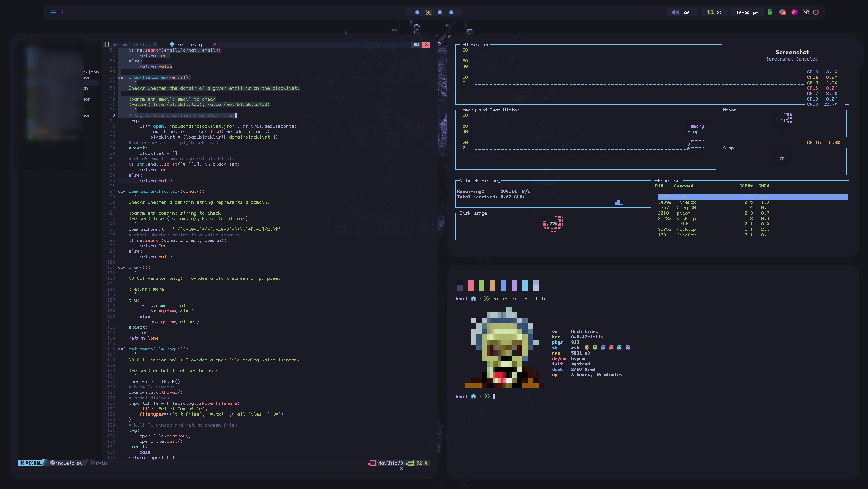Screen dimensions: 868x489
Task: Switch to inc_emailcont buffer tab
Action: pyautogui.click(x=129, y=44)
